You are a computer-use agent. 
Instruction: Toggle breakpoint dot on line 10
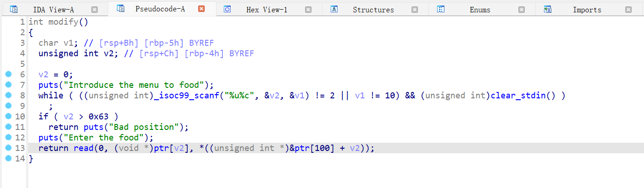(8, 116)
